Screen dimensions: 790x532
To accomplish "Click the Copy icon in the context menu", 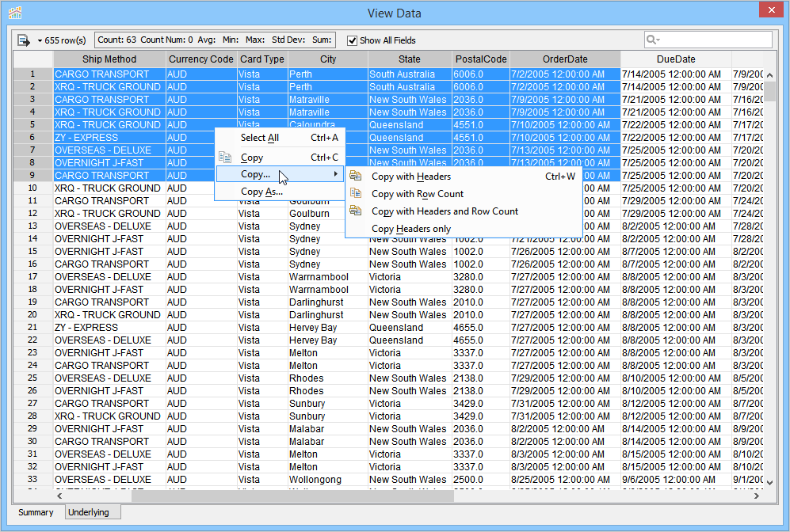I will pyautogui.click(x=225, y=158).
